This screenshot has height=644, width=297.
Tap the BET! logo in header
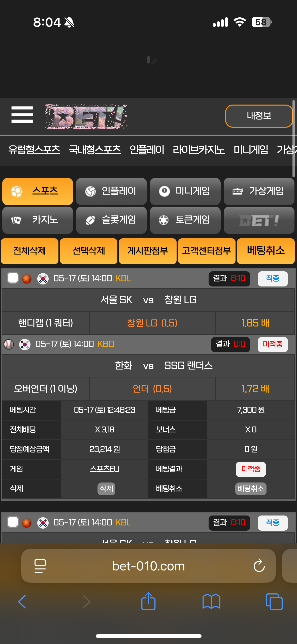click(x=86, y=117)
